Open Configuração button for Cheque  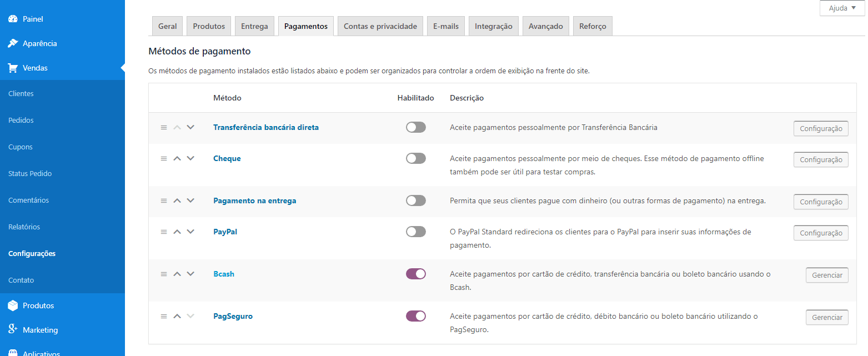(x=821, y=159)
